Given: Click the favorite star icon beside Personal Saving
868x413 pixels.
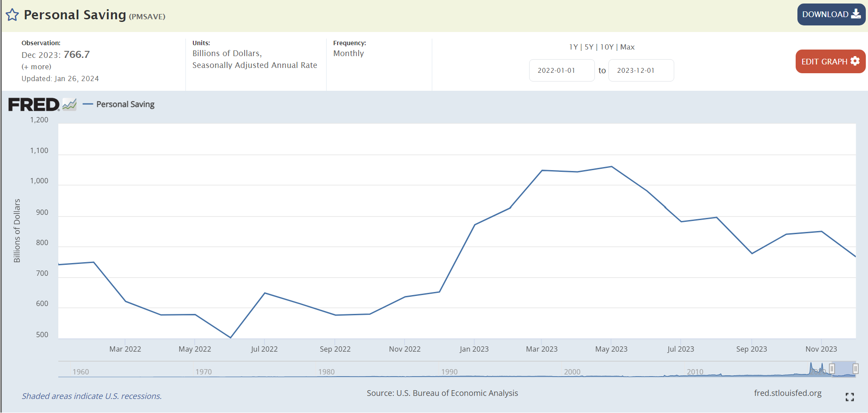Looking at the screenshot, I should pyautogui.click(x=12, y=15).
